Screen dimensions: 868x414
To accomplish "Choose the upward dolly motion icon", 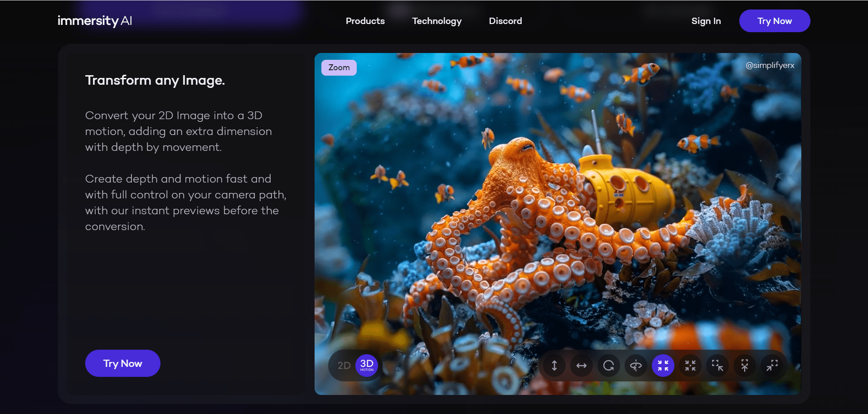I will coord(744,366).
